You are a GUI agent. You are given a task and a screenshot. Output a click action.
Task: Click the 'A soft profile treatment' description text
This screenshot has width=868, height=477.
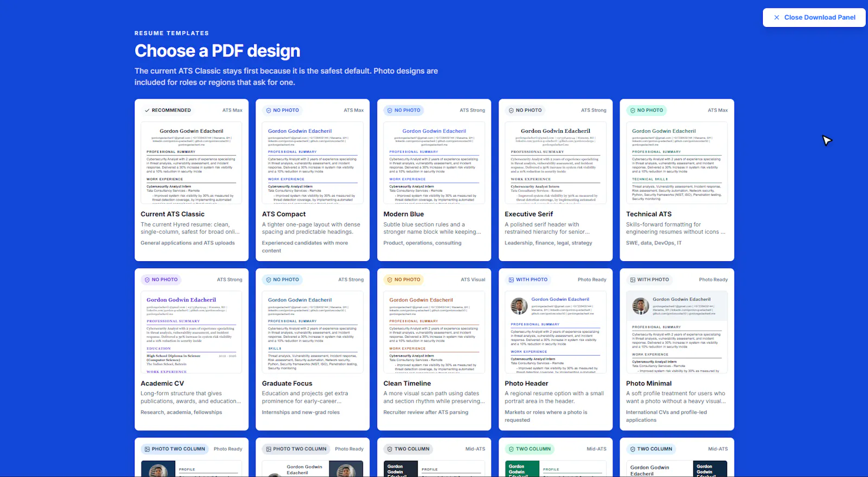pyautogui.click(x=675, y=397)
